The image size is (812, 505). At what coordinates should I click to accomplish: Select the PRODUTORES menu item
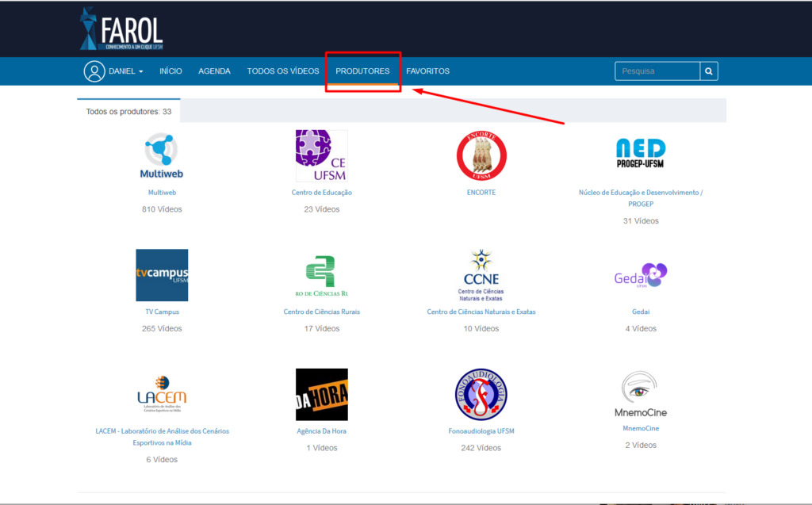tap(362, 71)
